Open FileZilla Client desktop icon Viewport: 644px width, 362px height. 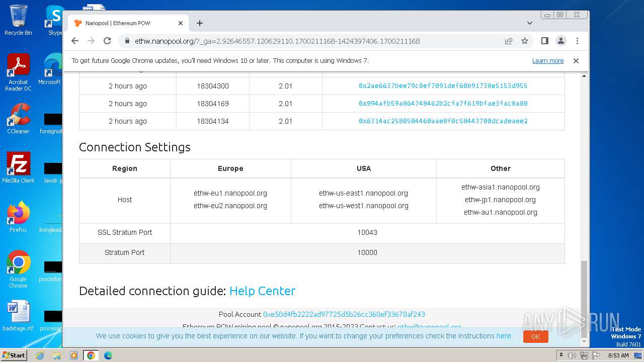18,167
